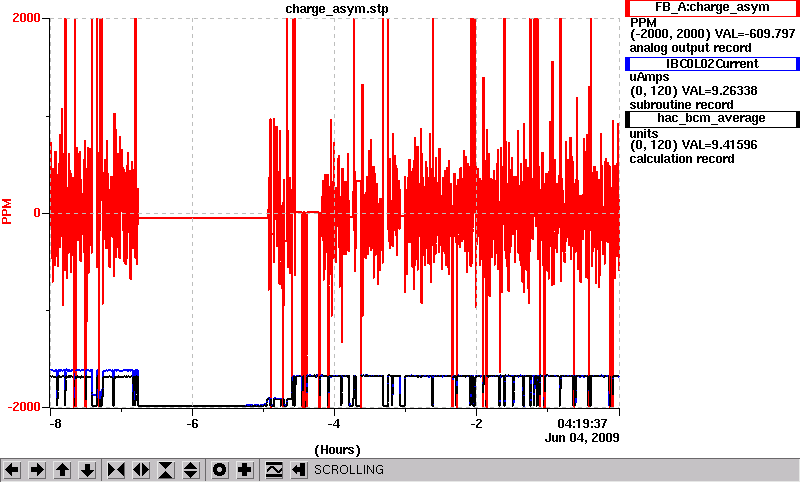Click the 'subroutine record' description
800x482 pixels.
(x=681, y=105)
